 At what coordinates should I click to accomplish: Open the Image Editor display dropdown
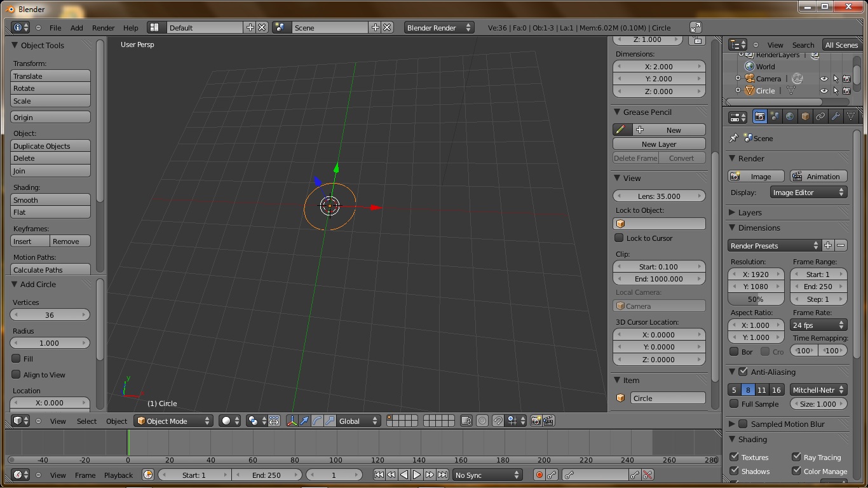tap(808, 193)
